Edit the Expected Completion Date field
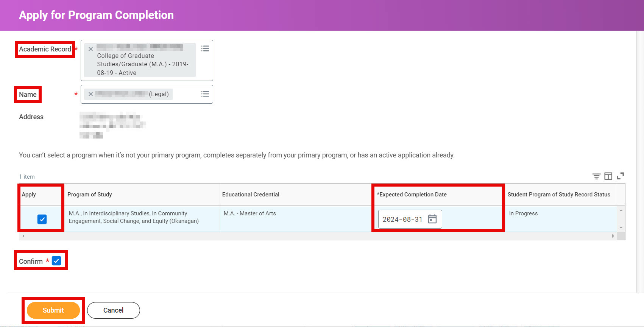 tap(402, 220)
